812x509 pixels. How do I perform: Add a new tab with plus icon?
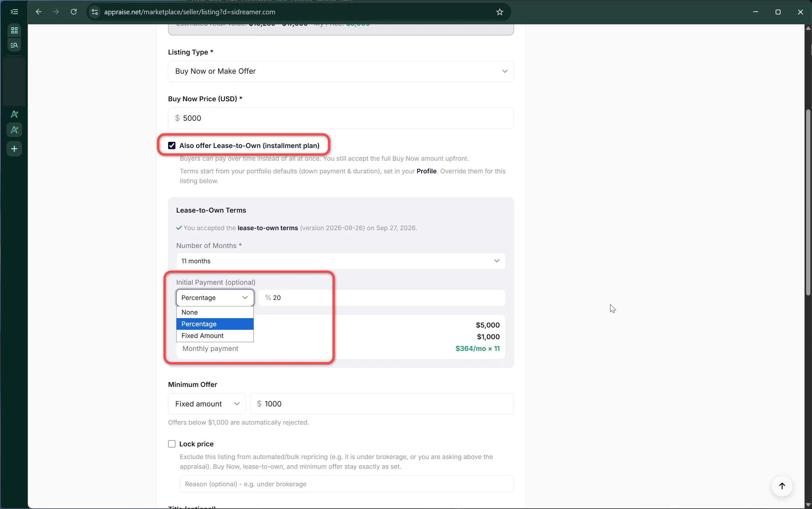coord(14,149)
